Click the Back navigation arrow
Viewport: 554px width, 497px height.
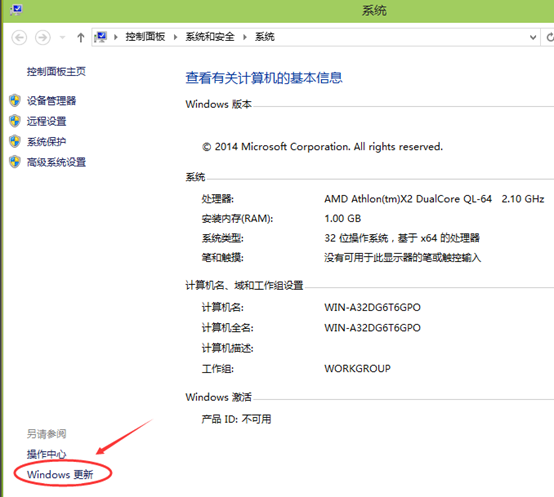[19, 37]
